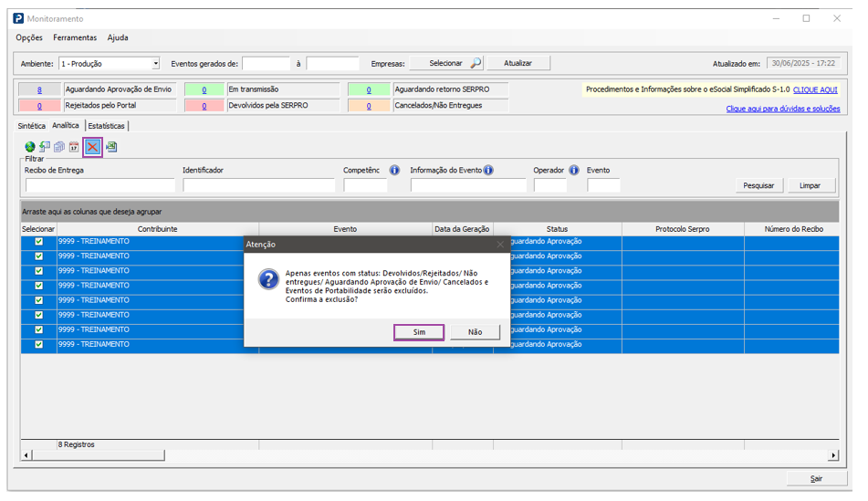Click the Eventos gerados de start date field

tap(267, 64)
